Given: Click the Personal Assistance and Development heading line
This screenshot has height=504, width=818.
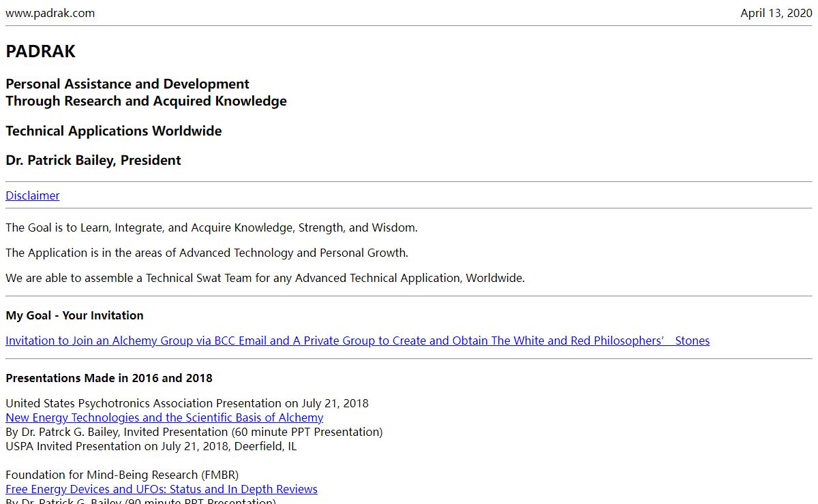Looking at the screenshot, I should 127,84.
